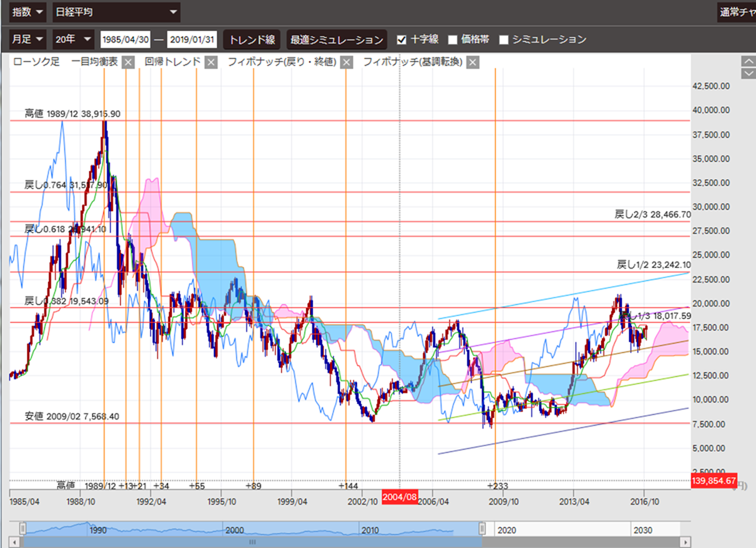Click the end date field 2019/01/31

coord(192,39)
